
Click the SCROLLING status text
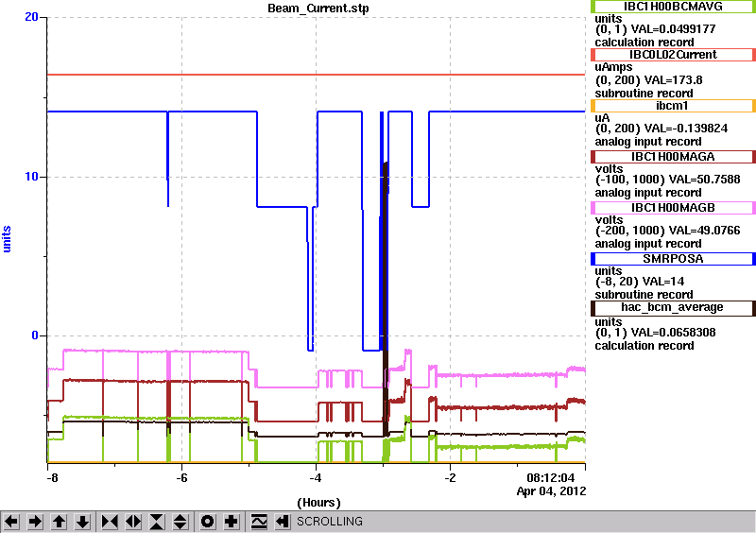pyautogui.click(x=330, y=522)
